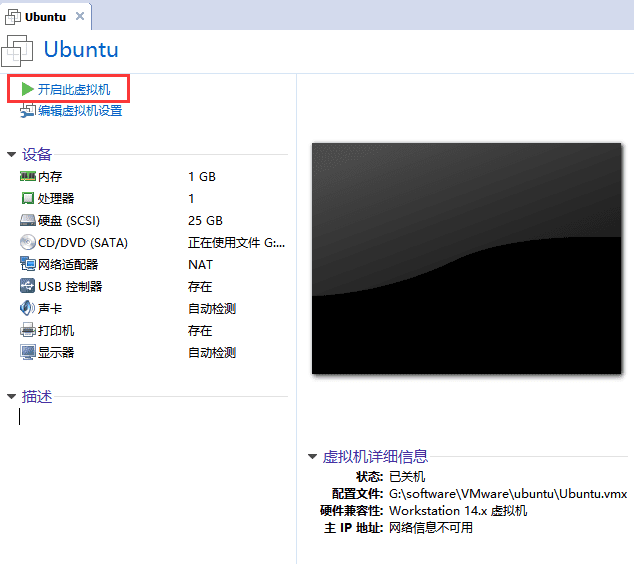Click the 25 GB disk value
Viewport: 634px width, 564px height.
click(205, 221)
